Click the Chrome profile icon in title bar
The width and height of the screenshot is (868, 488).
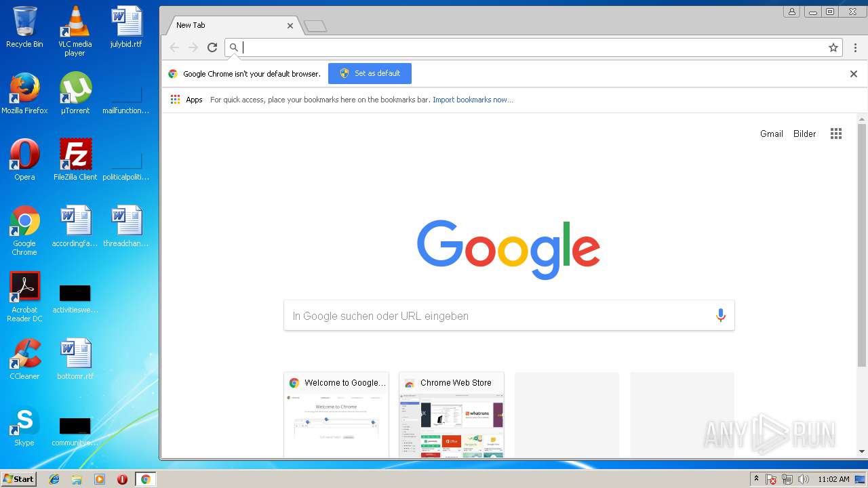(791, 12)
